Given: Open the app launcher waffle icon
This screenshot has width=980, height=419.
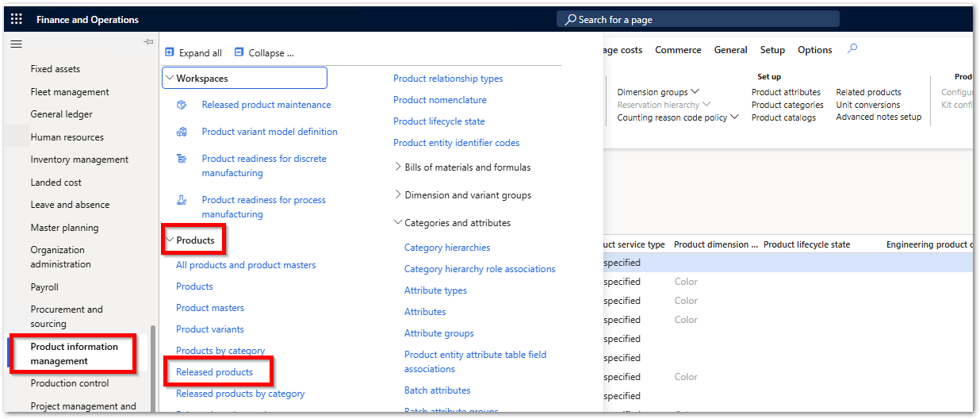Looking at the screenshot, I should click(x=17, y=19).
